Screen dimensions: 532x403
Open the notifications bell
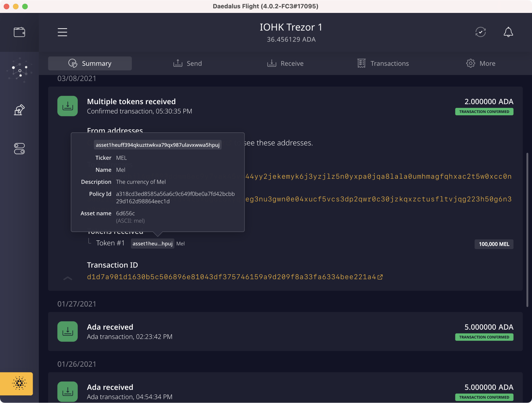click(x=508, y=32)
